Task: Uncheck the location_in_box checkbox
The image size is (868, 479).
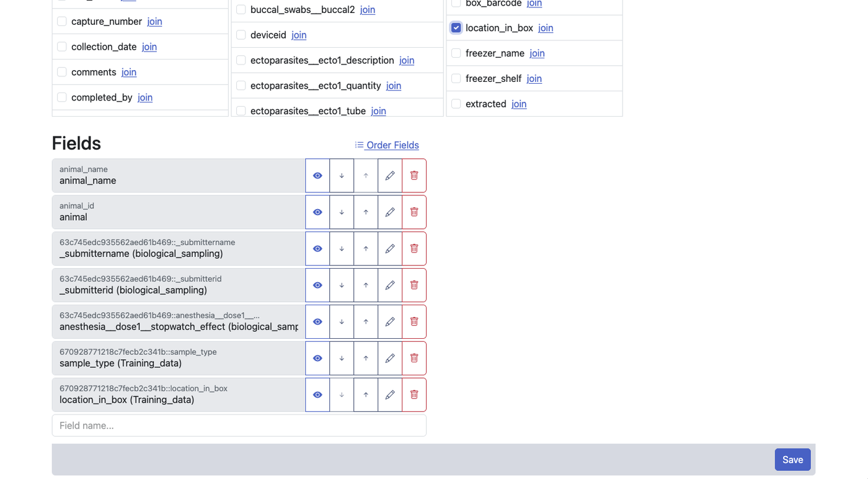Action: (x=456, y=27)
